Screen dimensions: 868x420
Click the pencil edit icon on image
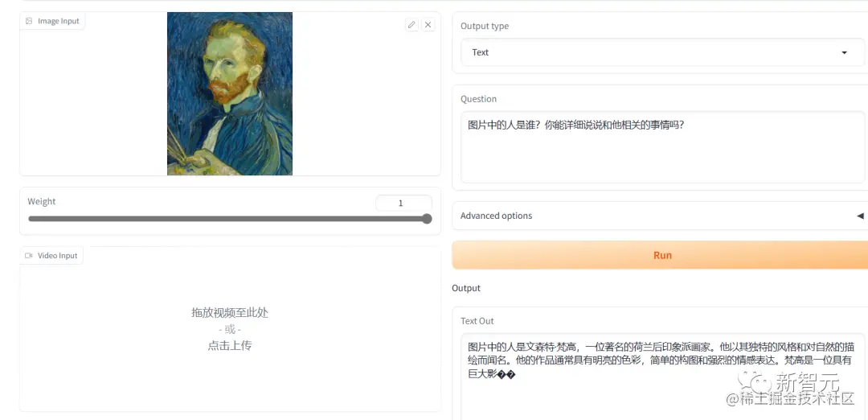coord(411,24)
